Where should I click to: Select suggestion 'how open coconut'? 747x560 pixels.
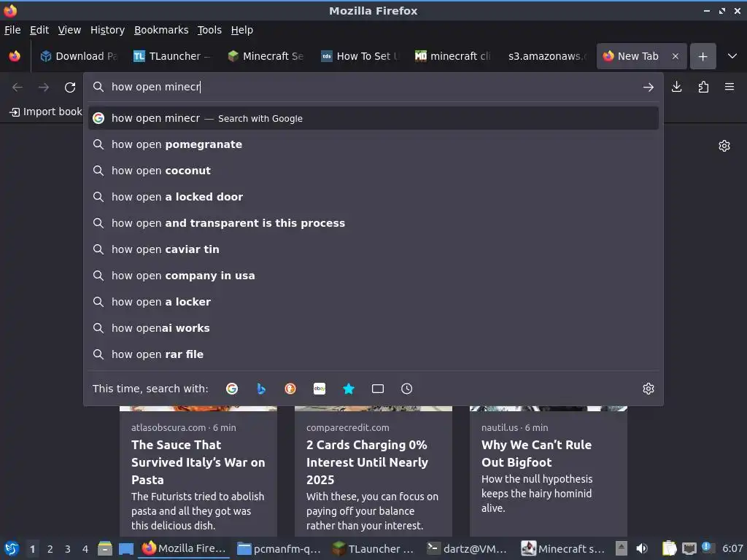373,171
